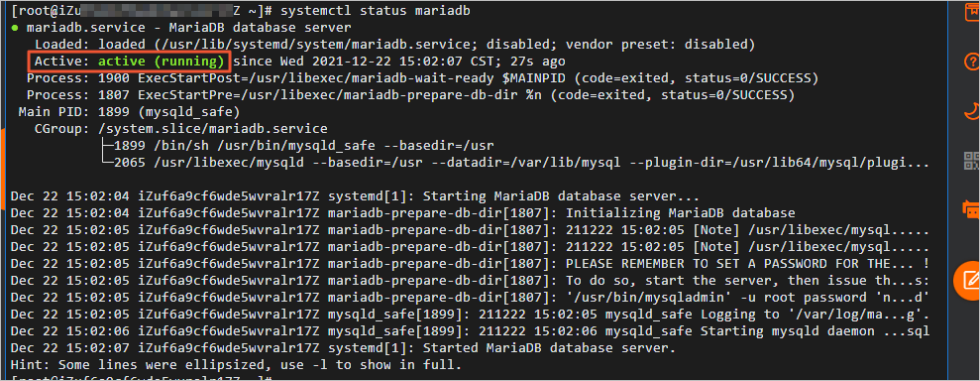Click the orange round edit feedback button
The height and width of the screenshot is (381, 980).
point(967,280)
